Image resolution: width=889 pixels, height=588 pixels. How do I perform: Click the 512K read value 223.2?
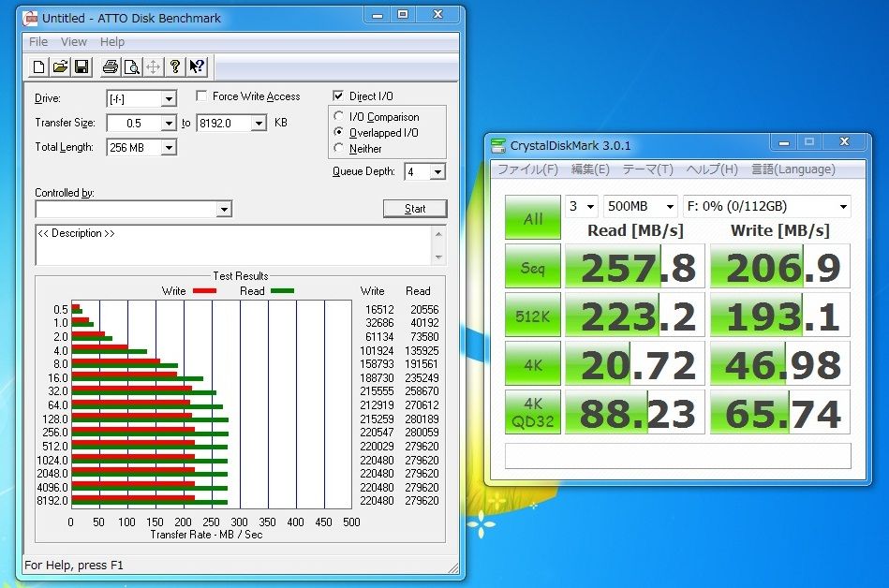[635, 316]
